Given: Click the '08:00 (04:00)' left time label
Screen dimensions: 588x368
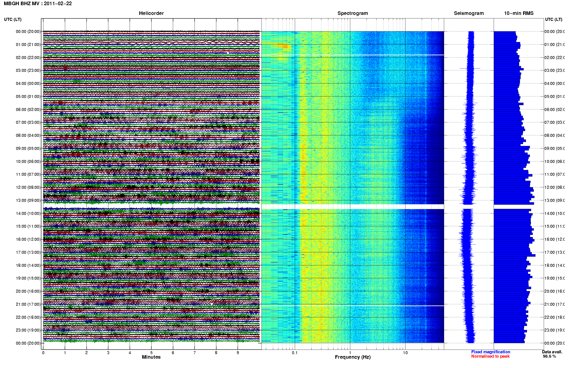Looking at the screenshot, I should point(28,135).
